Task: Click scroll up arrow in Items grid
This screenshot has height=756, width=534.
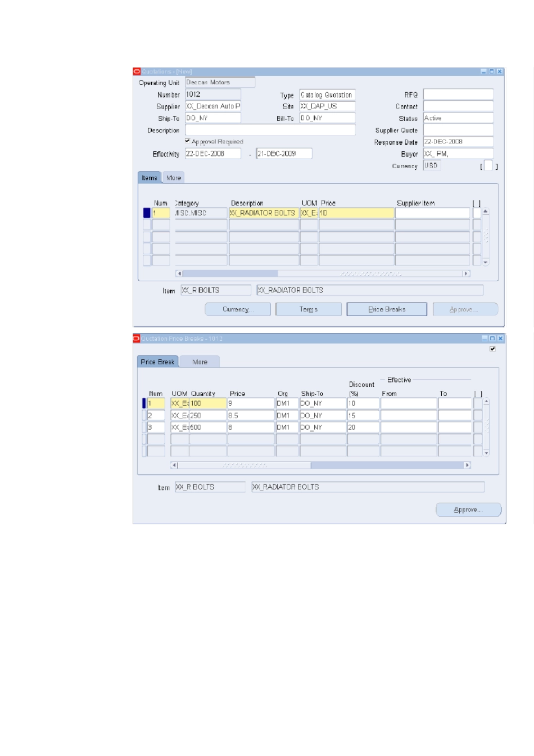Action: click(486, 211)
